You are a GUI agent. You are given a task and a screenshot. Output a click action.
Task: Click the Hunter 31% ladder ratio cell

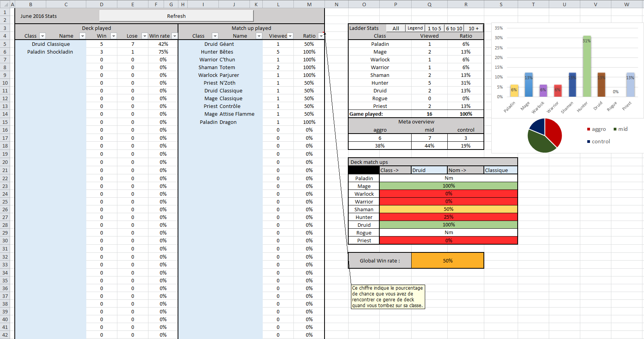[466, 83]
